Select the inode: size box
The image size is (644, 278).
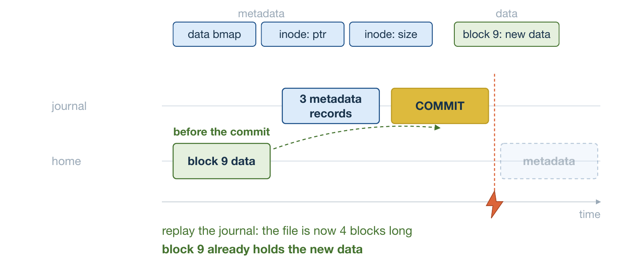tap(391, 34)
